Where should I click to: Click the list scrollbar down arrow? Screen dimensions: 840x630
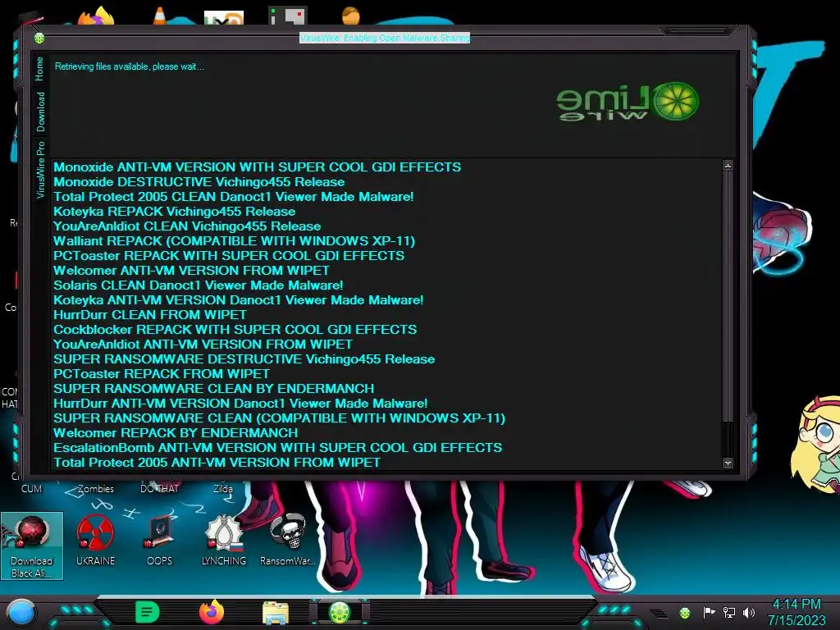pyautogui.click(x=728, y=463)
